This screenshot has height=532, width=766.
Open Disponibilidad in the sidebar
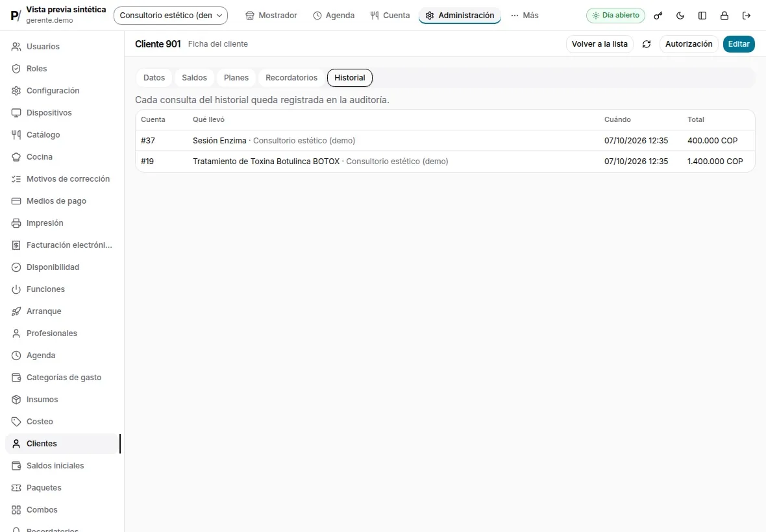pyautogui.click(x=62, y=267)
